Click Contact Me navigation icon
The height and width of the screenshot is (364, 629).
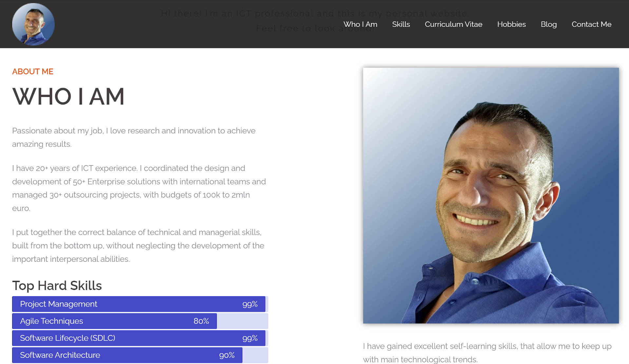click(591, 24)
